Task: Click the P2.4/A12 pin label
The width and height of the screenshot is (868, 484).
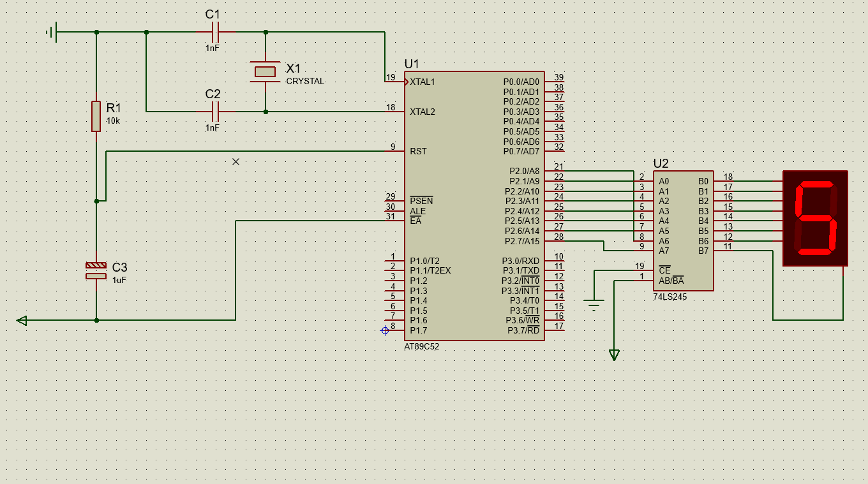Action: click(x=522, y=211)
